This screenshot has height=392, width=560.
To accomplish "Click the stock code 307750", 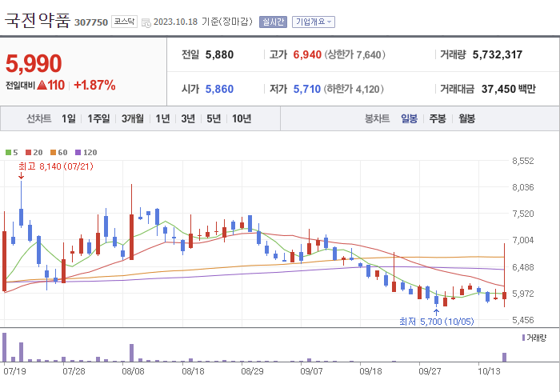I will pos(91,22).
